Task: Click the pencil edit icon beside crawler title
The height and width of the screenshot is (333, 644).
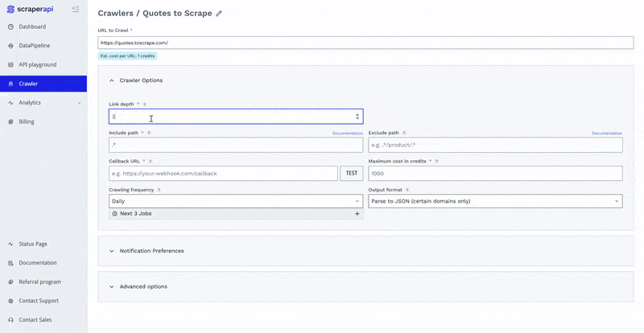Action: 219,14
